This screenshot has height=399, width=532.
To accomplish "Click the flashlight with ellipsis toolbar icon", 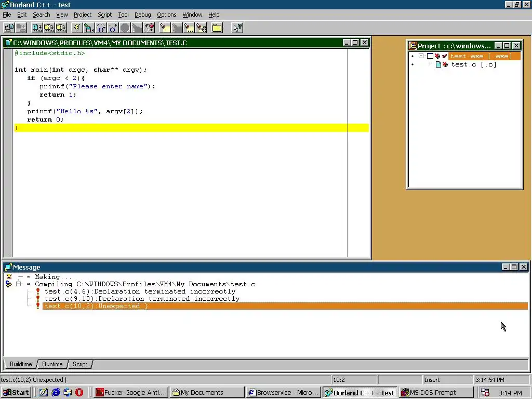I will click(189, 28).
